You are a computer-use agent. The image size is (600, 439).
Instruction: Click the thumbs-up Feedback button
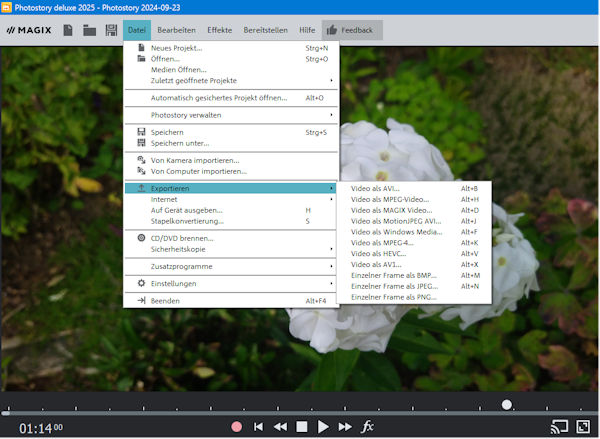tap(352, 30)
